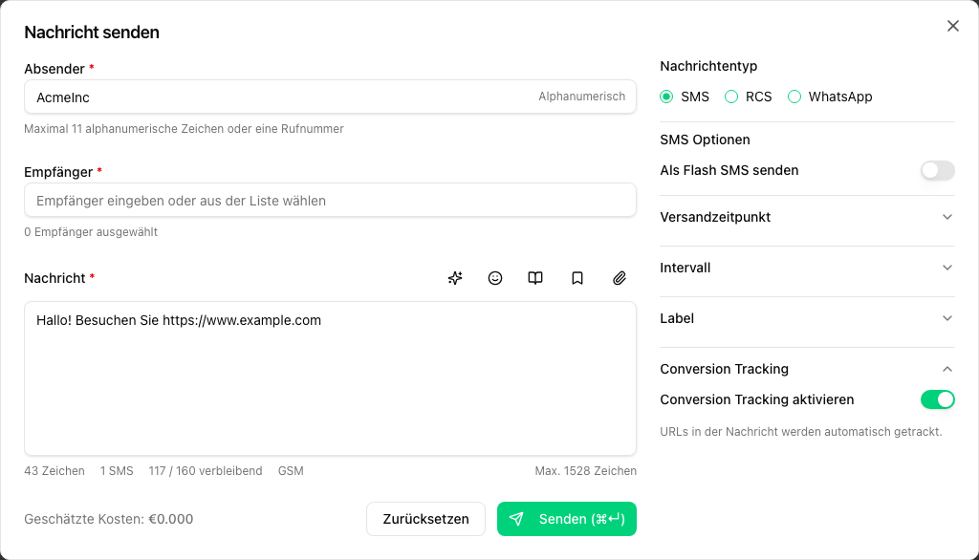This screenshot has width=979, height=560.
Task: Click the bookmark icon above the message field
Action: pos(577,278)
